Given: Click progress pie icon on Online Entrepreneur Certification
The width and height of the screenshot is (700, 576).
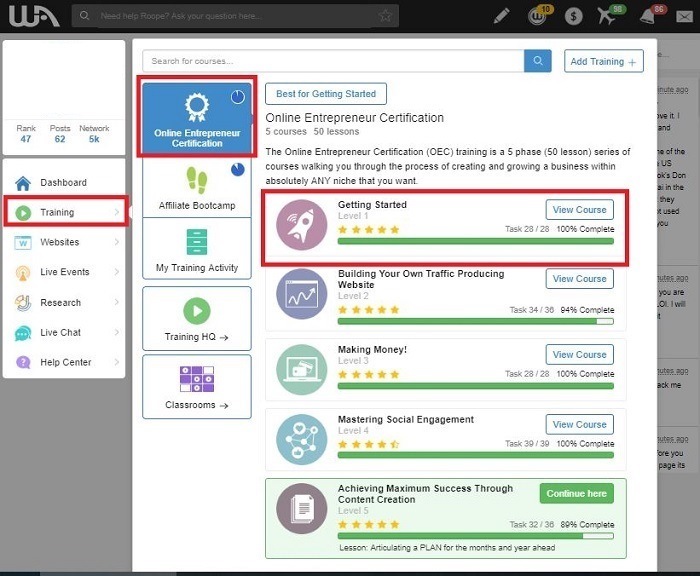Looking at the screenshot, I should coord(238,97).
